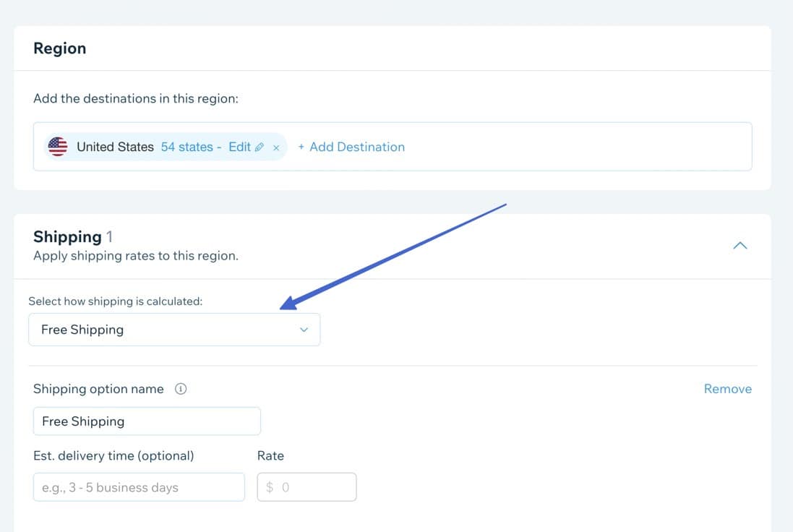
Task: Remove United States using the x icon
Action: pos(277,147)
